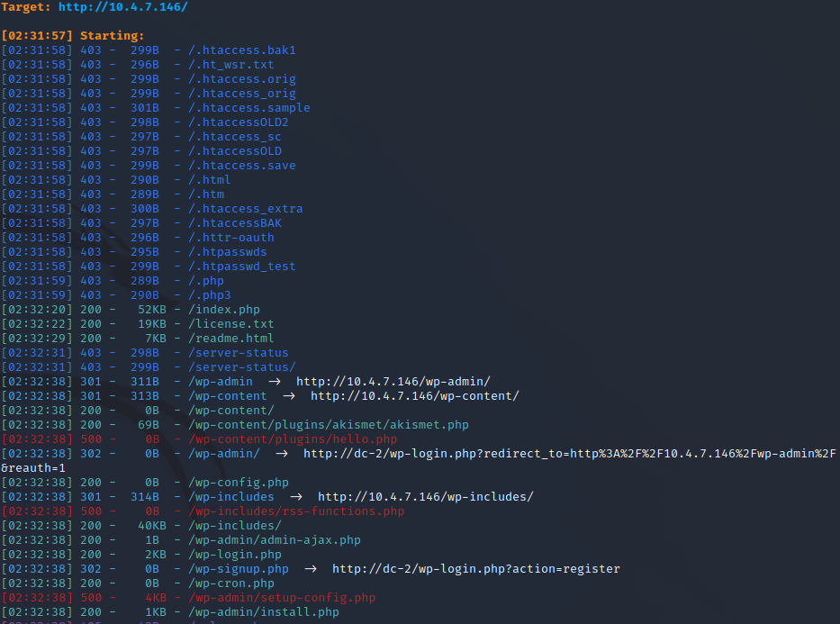Select the /license.txt result path
This screenshot has height=624, width=840.
tap(230, 324)
